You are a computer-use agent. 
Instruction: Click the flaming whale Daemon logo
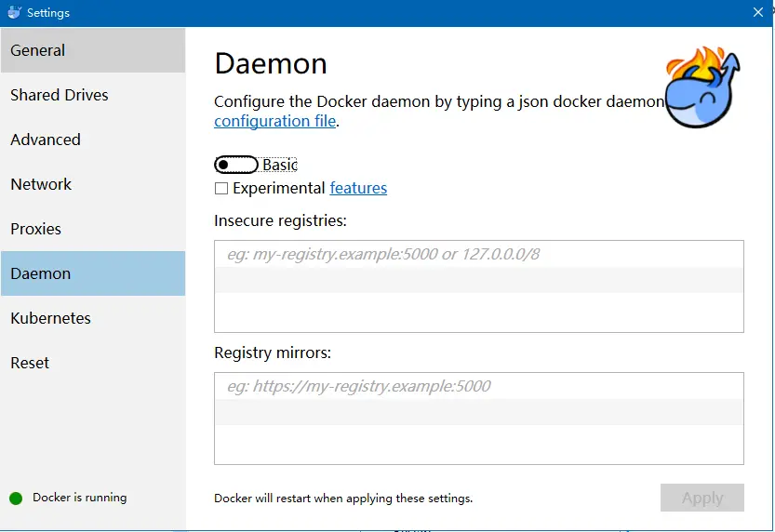pos(702,86)
